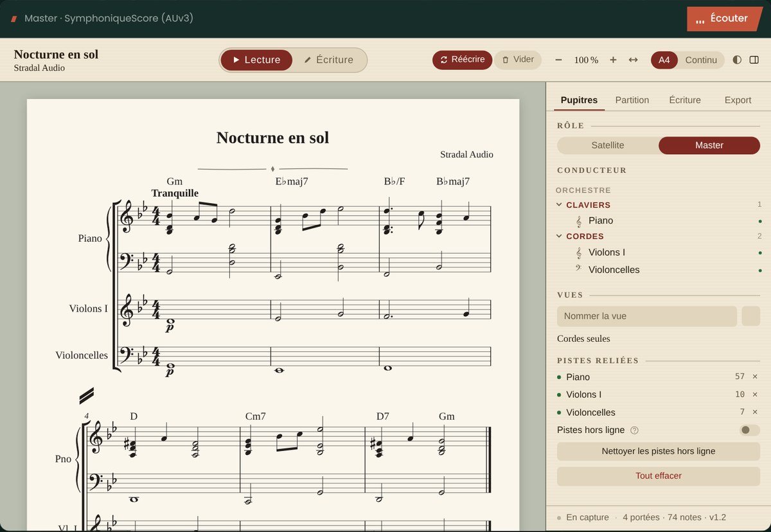Click the unlabeled save-view button beside Nommer la vue

click(750, 316)
